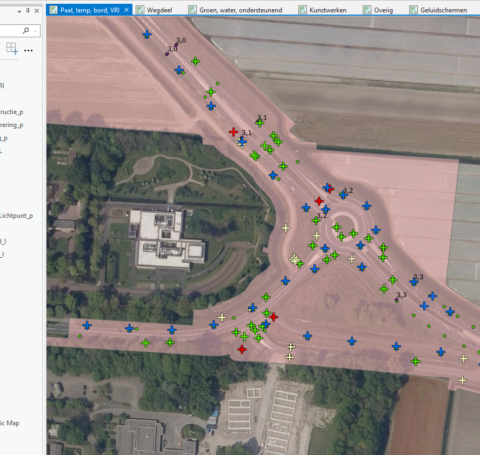
Task: Switch to the Wegdeel map tab
Action: tap(155, 10)
